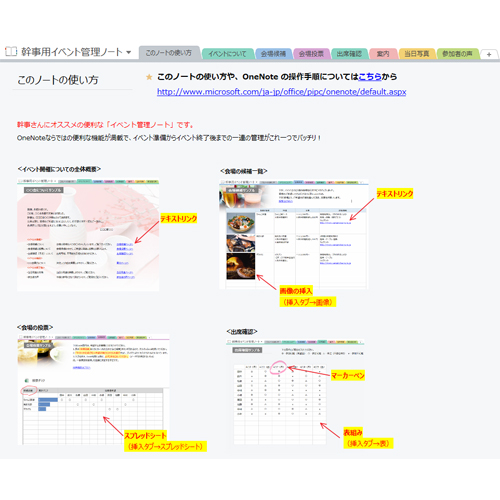Click the 画像の挿入 yellow label
This screenshot has width=500, height=500.
tap(296, 291)
